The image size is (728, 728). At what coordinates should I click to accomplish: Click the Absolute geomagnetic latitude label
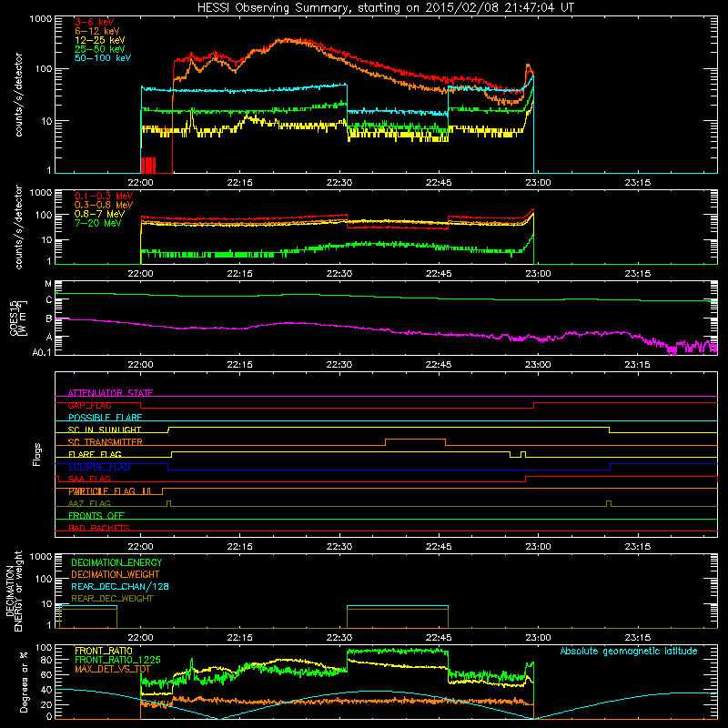pos(629,651)
